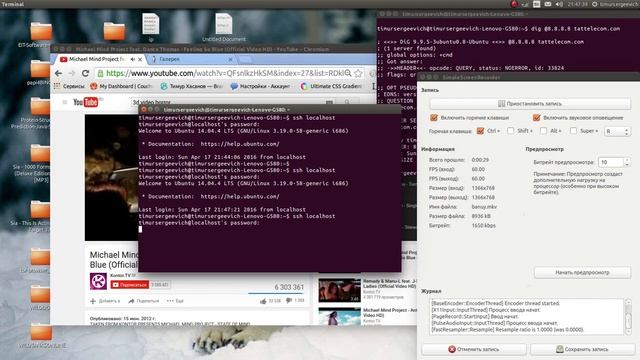Screen dimensions: 640x360
Task: Open Kontor TV channel avatar
Action: tap(98, 281)
